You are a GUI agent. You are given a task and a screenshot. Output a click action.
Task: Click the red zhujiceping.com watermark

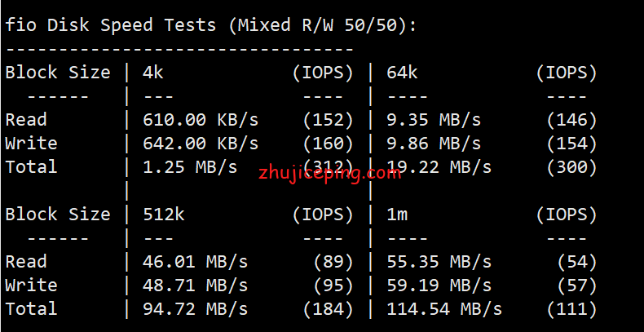tap(329, 174)
